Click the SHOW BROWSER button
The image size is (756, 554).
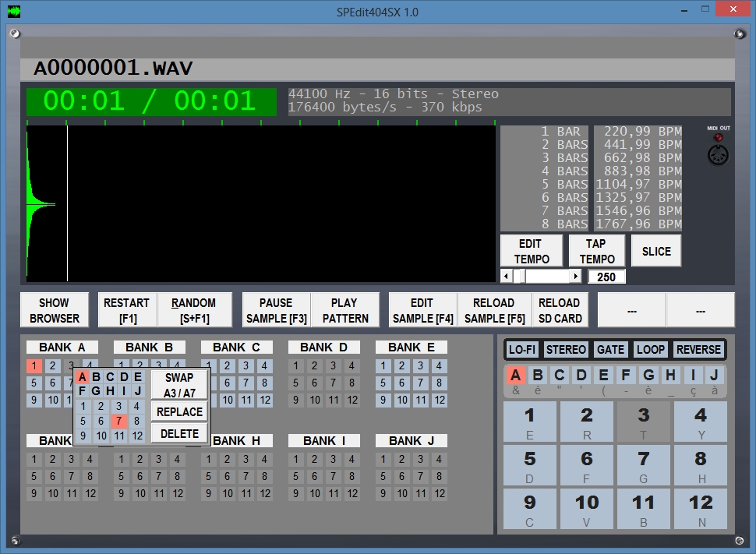coord(55,311)
